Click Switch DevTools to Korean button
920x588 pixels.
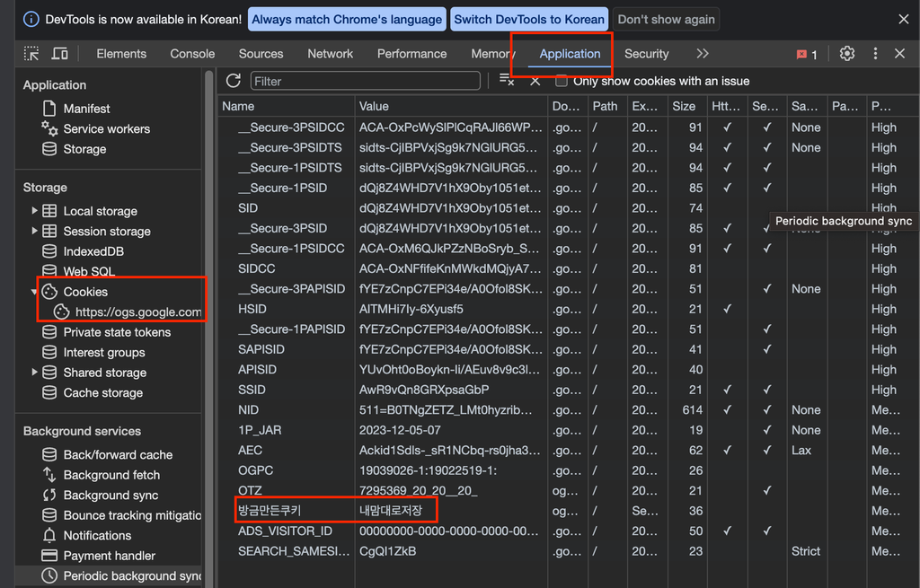click(x=529, y=20)
